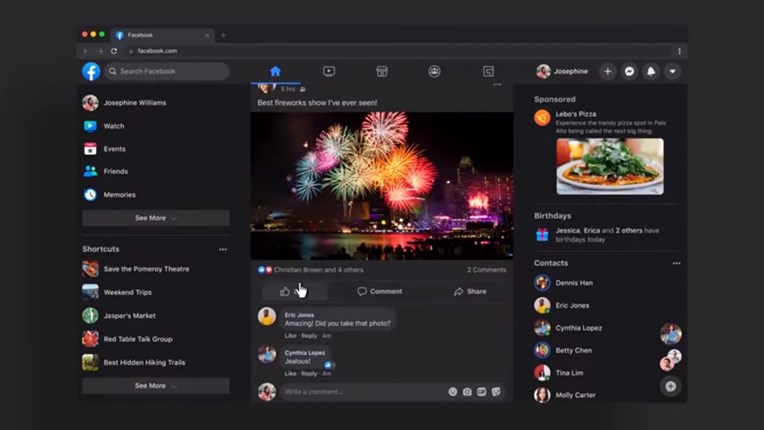Open the Marketplace tab icon
Screen dimensions: 765x430
point(381,71)
